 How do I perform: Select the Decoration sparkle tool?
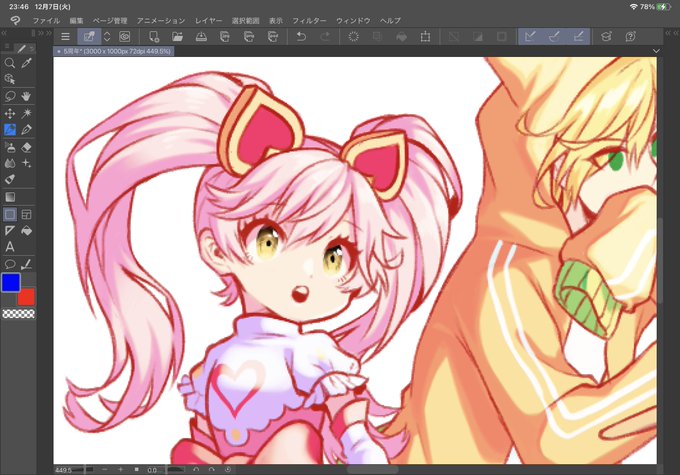(26, 163)
